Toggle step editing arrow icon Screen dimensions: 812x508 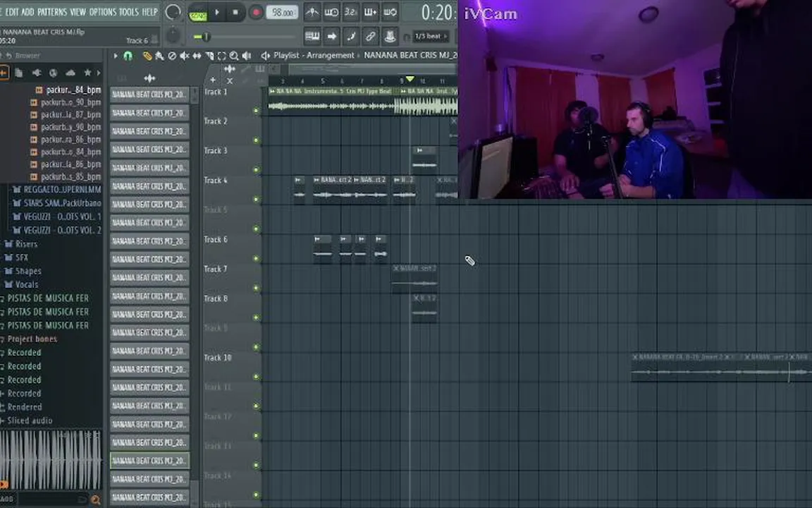point(331,36)
